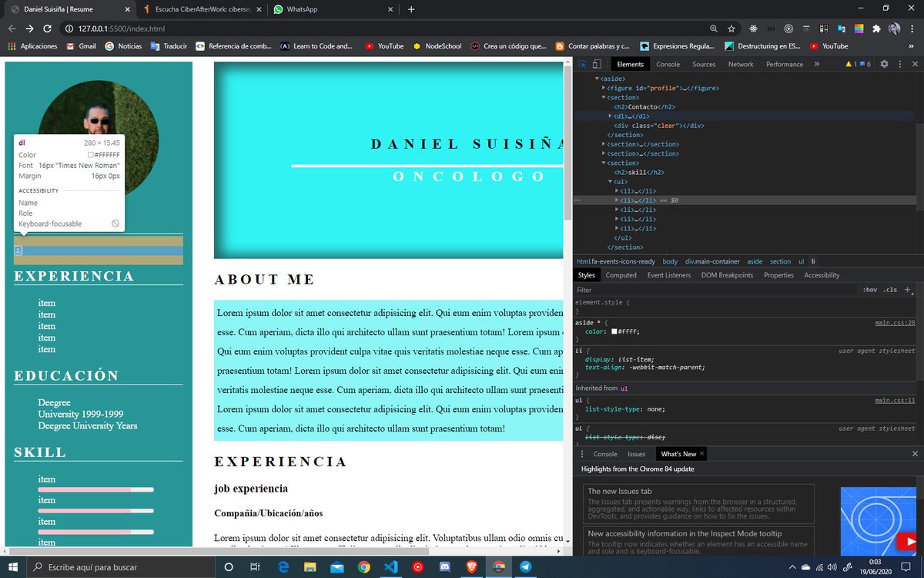The width and height of the screenshot is (924, 578).
Task: Expand the dl element node
Action: [610, 116]
